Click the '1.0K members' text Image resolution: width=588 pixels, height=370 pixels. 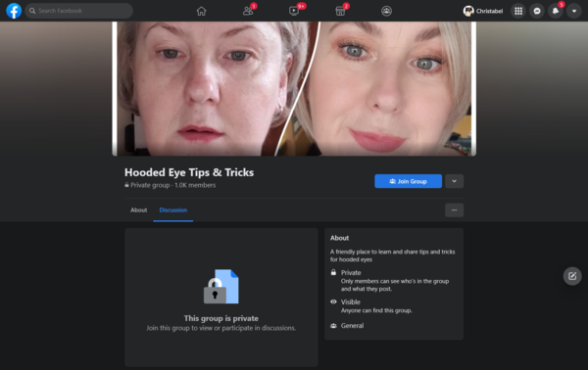(x=195, y=185)
